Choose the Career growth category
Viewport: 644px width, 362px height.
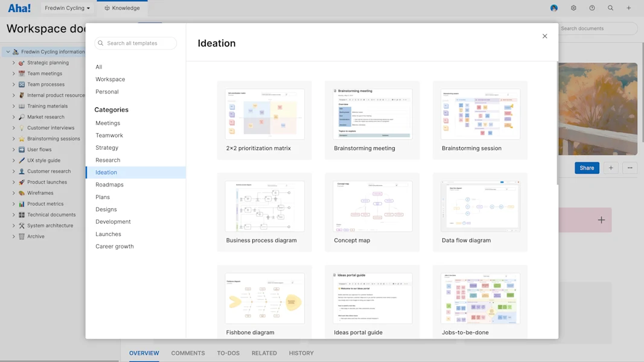tap(115, 246)
